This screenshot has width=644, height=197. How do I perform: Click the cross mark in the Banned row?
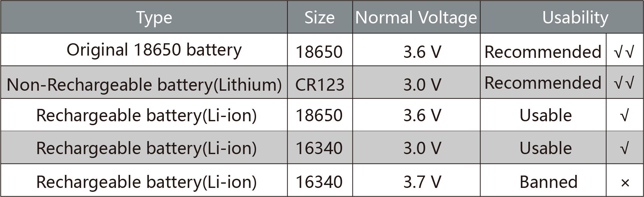point(625,183)
